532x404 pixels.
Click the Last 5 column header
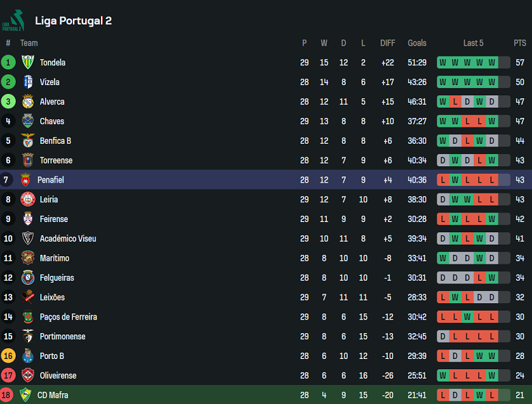tap(473, 43)
